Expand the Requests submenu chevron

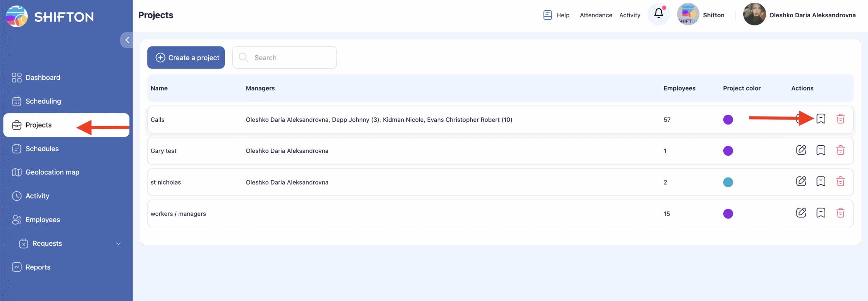tap(118, 244)
